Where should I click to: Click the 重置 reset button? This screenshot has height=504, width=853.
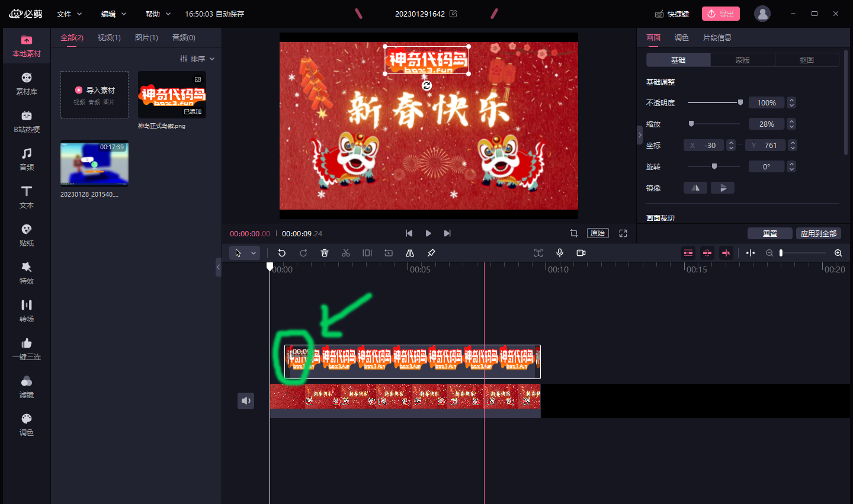click(770, 233)
